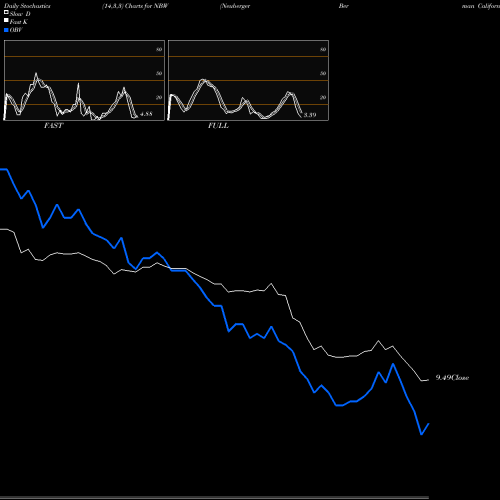Click the horizontal scrollbar at bottom
The image size is (500, 500).
coord(214,498)
